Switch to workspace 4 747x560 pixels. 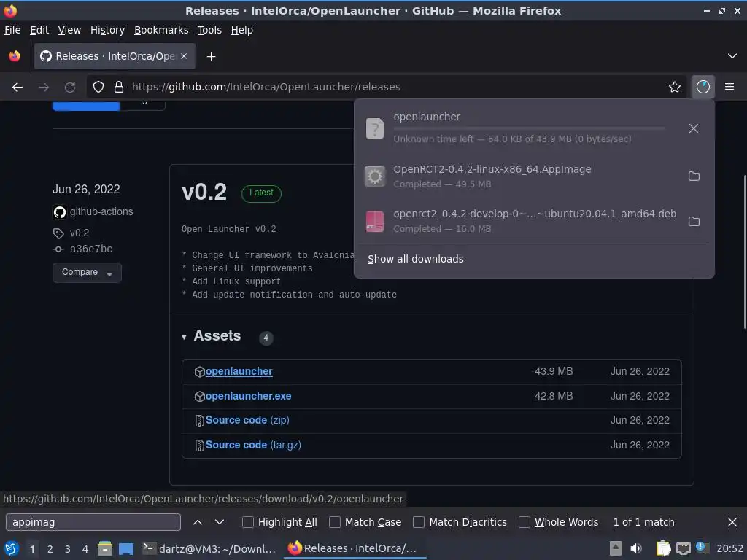tap(85, 549)
